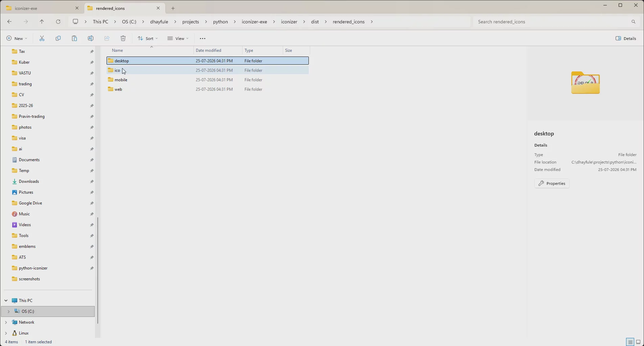Click the Rename icon in toolbar
This screenshot has height=346, width=644.
(x=91, y=39)
